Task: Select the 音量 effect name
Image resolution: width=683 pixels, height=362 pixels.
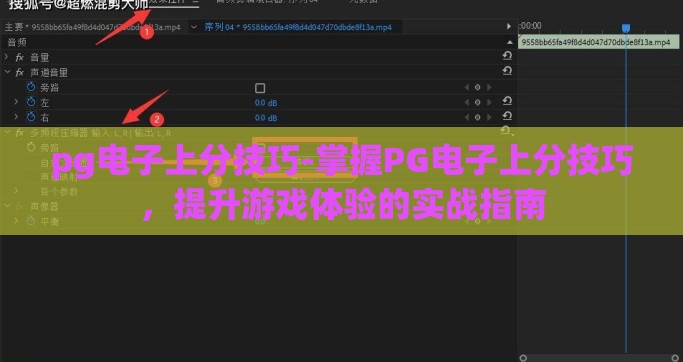Action: pos(40,58)
